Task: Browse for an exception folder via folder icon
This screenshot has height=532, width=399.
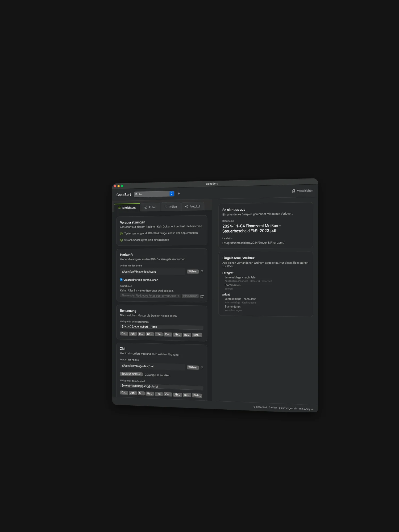Action: pyautogui.click(x=202, y=296)
